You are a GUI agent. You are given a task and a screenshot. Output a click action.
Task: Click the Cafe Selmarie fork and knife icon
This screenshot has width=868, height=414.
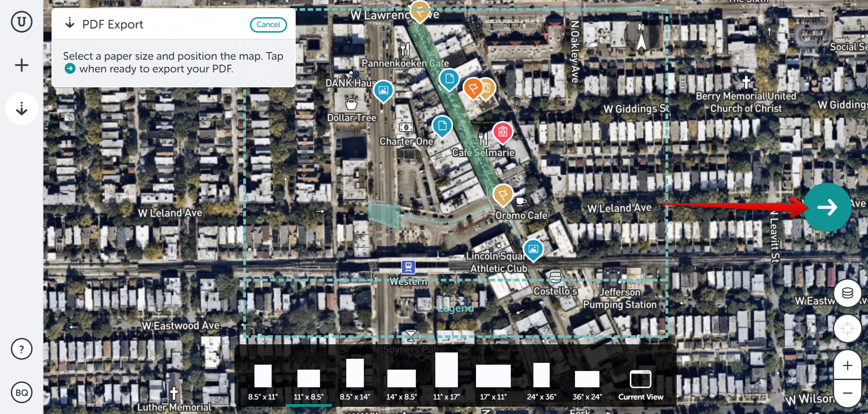[x=483, y=138]
